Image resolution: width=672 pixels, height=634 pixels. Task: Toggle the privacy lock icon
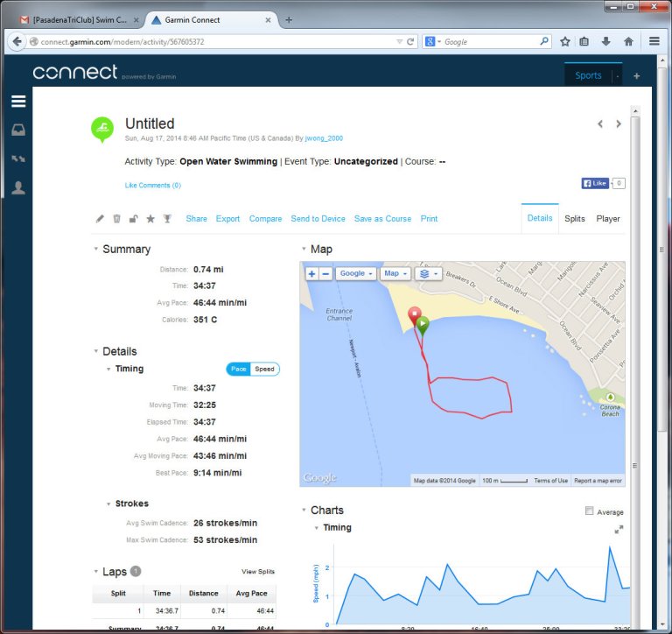pos(133,219)
